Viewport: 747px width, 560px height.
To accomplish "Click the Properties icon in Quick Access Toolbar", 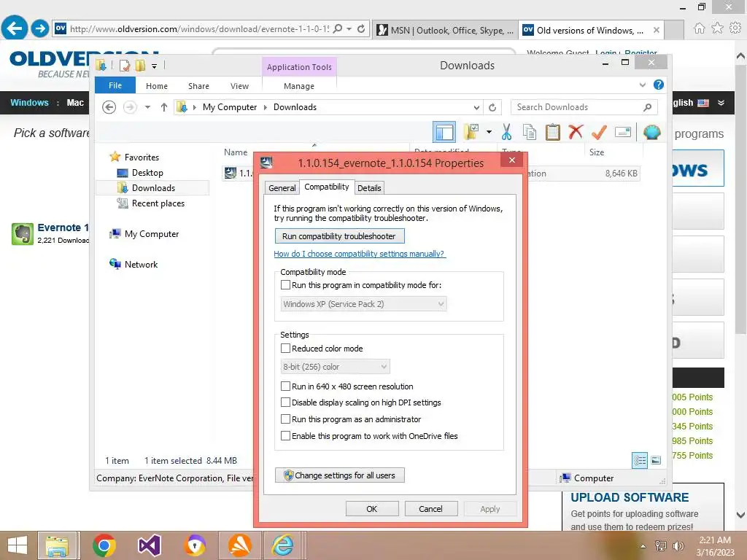I will pyautogui.click(x=125, y=65).
